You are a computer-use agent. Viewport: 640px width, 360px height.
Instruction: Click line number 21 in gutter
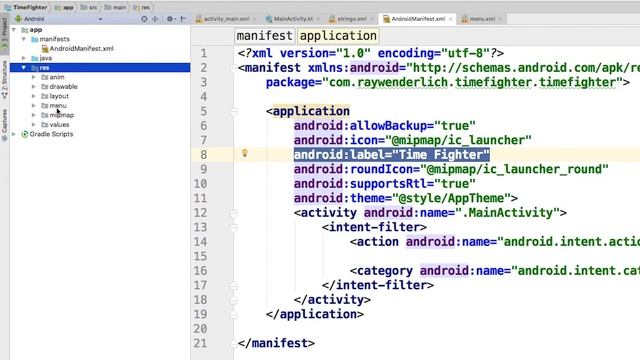[200, 343]
